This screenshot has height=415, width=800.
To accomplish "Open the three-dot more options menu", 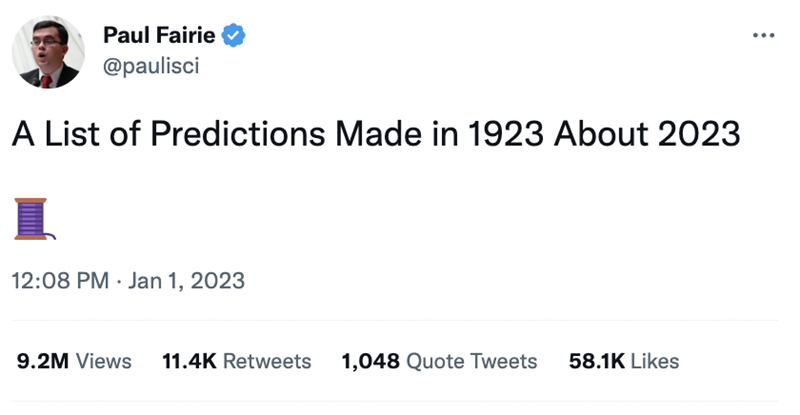I will tap(764, 36).
